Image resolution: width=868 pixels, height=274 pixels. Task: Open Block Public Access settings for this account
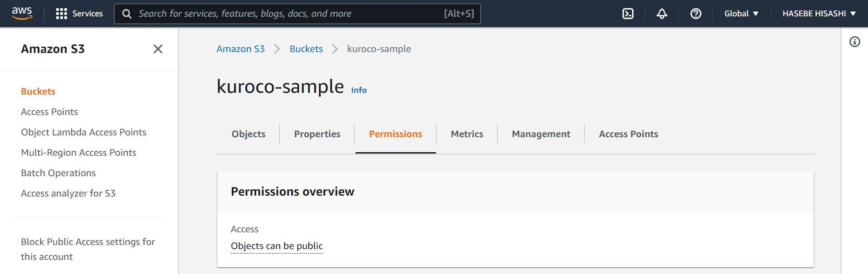88,249
